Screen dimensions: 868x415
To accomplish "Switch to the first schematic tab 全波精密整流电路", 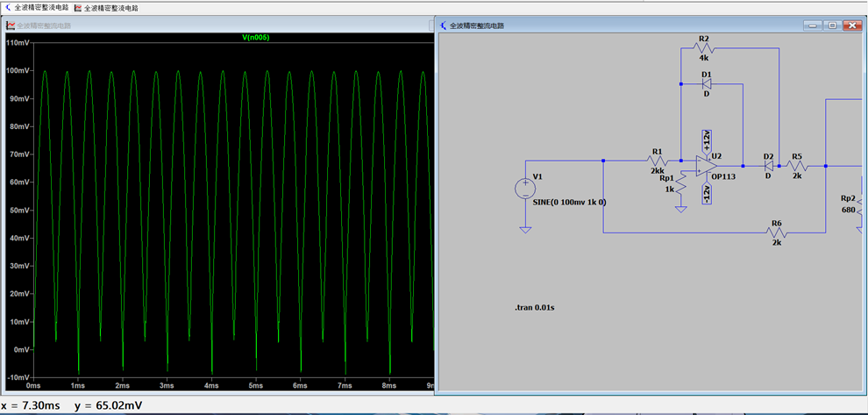I will tap(37, 8).
